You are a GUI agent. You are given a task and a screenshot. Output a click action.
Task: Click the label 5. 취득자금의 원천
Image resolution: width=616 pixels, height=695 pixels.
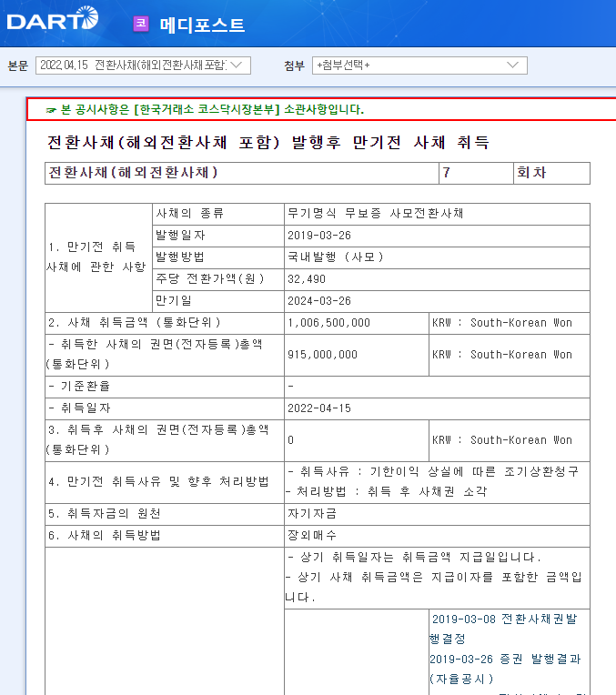click(x=105, y=514)
